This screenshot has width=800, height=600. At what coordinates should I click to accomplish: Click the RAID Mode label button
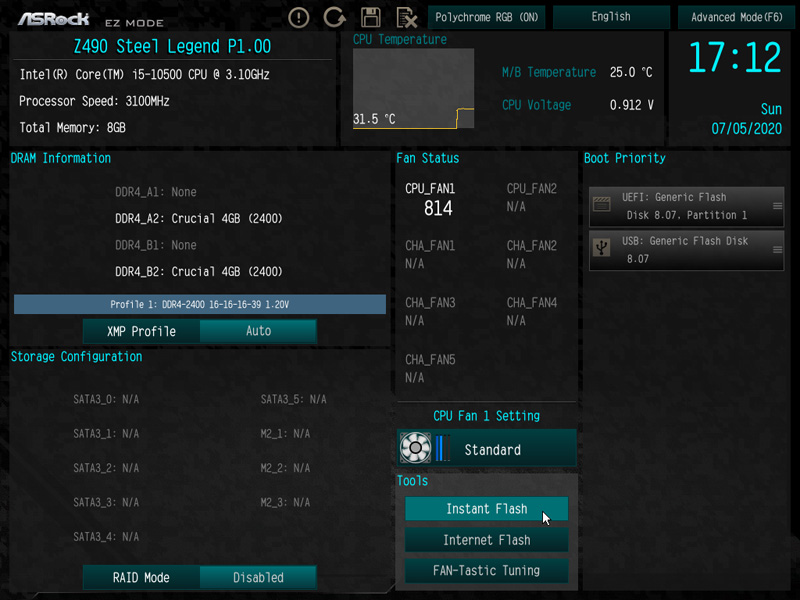coord(141,578)
